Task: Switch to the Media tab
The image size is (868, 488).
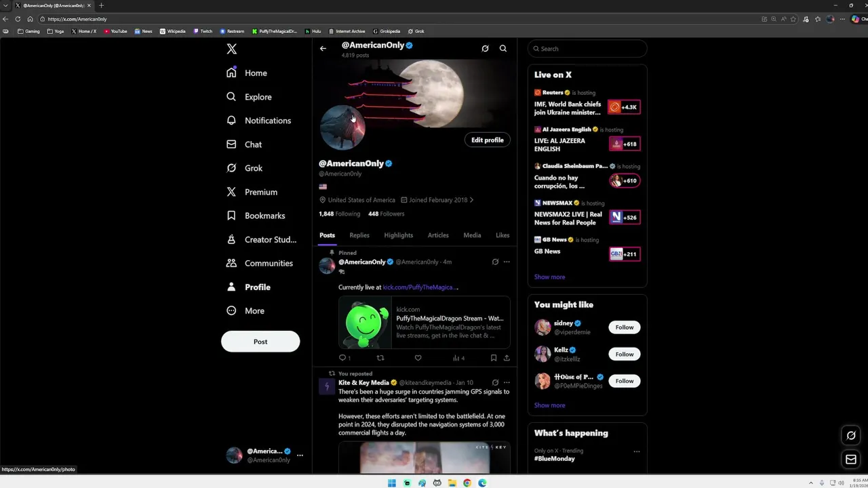Action: coord(472,235)
